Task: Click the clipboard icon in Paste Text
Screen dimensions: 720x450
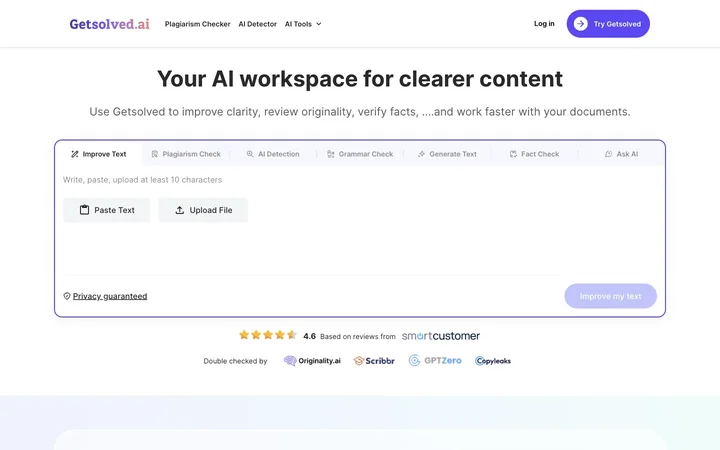Action: click(84, 210)
